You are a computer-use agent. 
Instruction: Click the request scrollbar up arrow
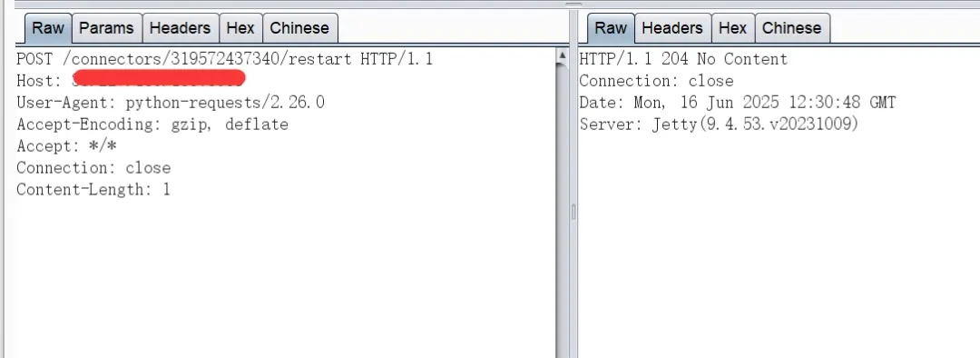(x=562, y=56)
